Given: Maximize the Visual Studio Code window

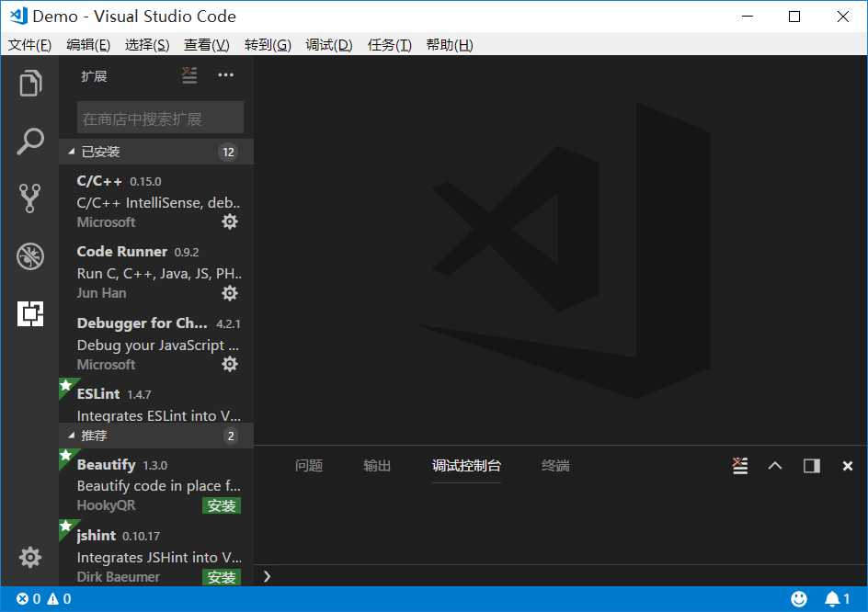Looking at the screenshot, I should (x=794, y=16).
